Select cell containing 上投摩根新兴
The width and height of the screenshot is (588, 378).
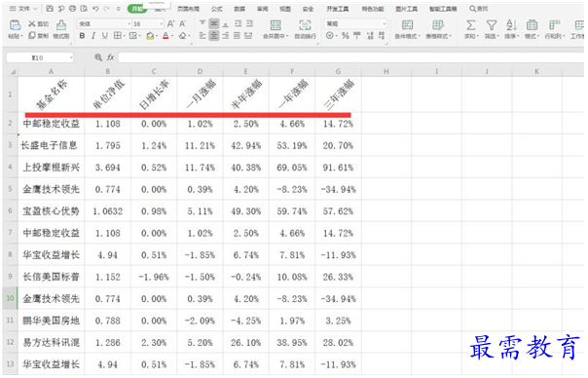coord(51,167)
